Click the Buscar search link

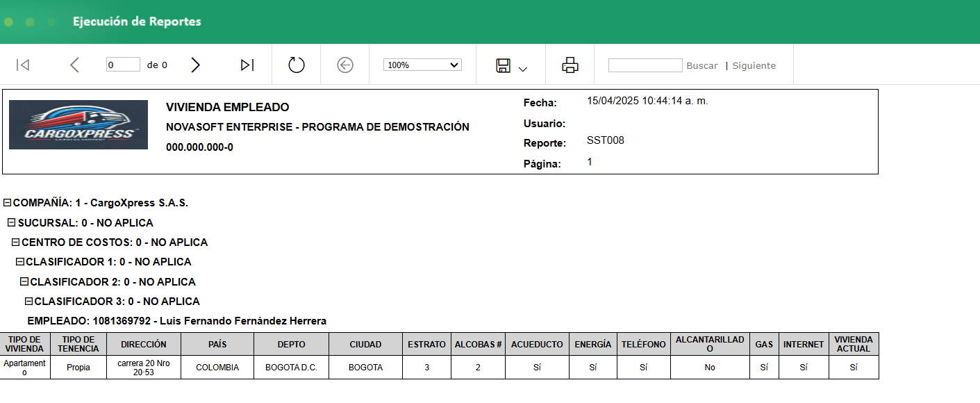[x=701, y=65]
